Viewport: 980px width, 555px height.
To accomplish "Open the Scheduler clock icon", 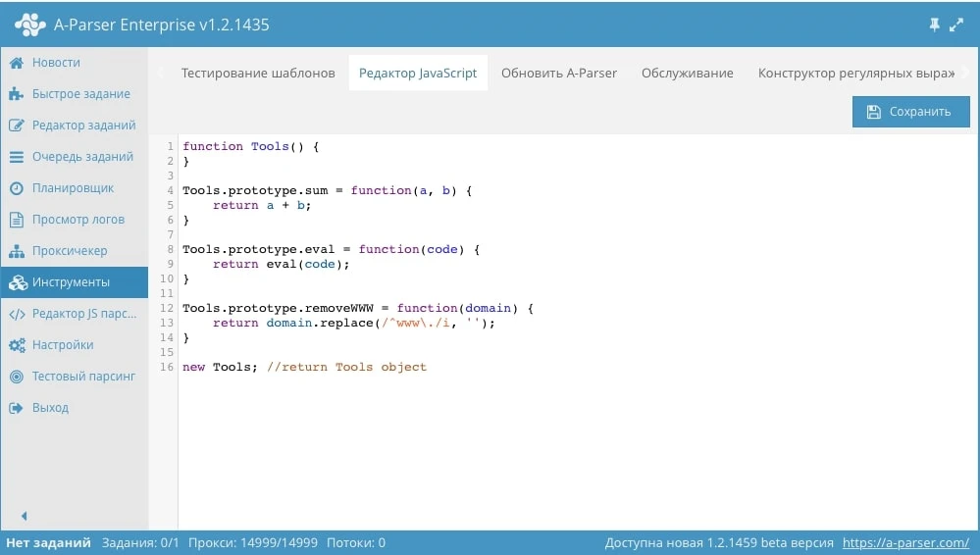I will click(x=16, y=188).
